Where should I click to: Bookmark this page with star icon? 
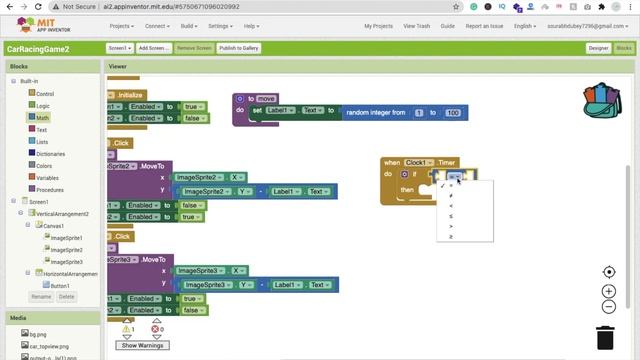click(x=456, y=7)
